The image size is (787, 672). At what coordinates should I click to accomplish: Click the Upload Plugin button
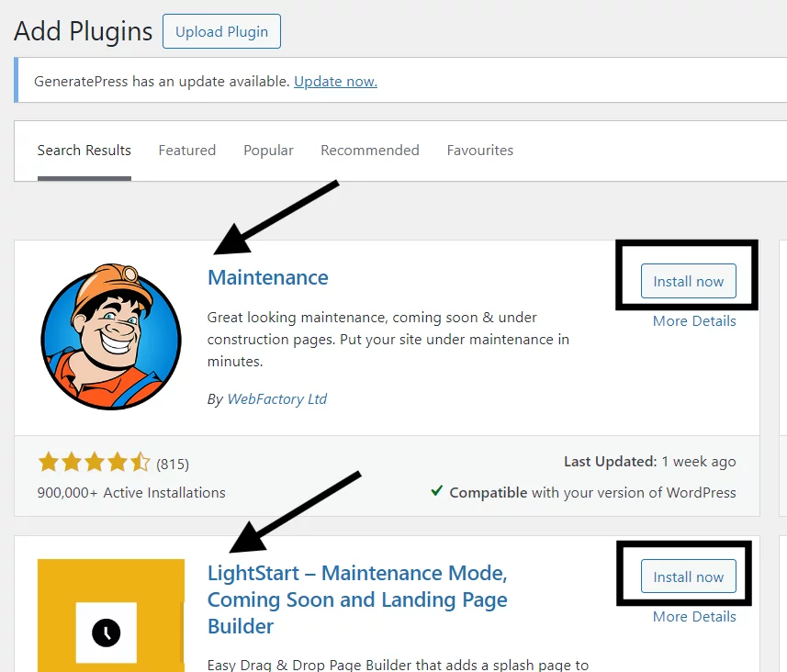221,31
